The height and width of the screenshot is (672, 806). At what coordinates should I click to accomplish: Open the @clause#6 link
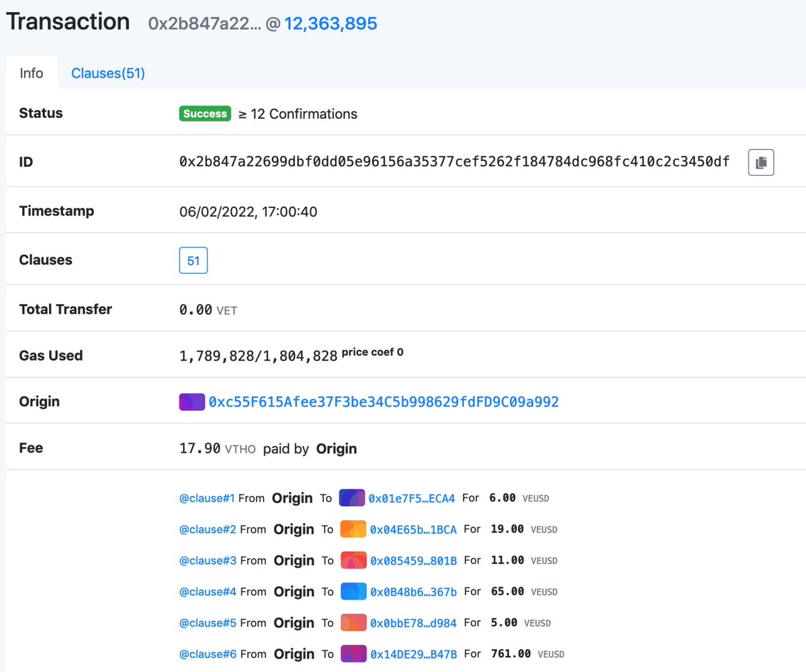(x=208, y=653)
